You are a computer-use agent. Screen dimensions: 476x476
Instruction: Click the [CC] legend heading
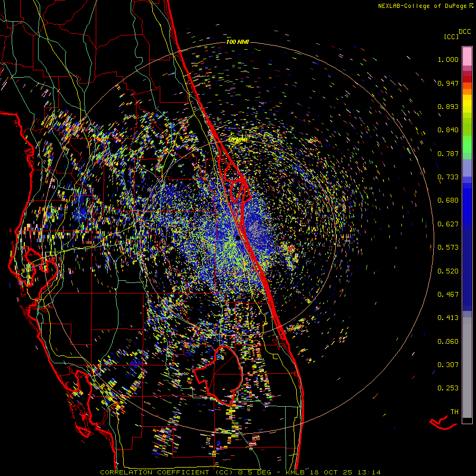click(x=451, y=36)
